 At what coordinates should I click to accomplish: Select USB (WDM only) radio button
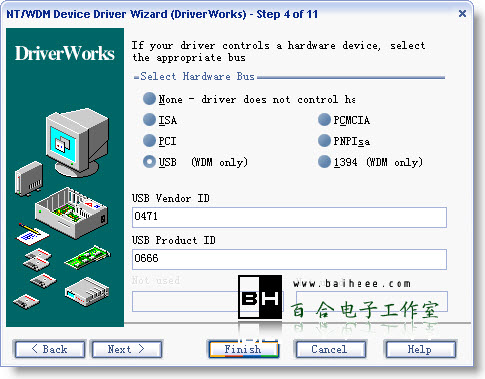[149, 162]
